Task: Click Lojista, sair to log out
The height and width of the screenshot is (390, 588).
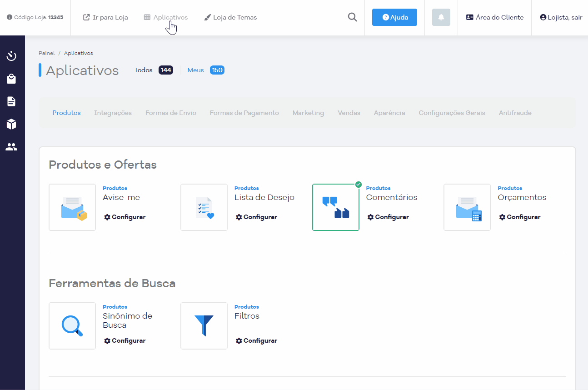Action: click(561, 17)
